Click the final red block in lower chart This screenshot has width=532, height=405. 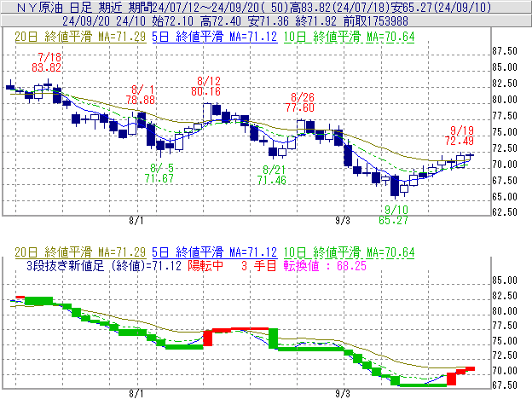pos(470,368)
